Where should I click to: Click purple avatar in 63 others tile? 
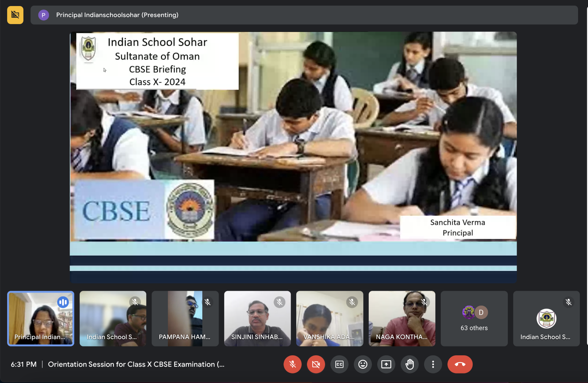pos(469,312)
